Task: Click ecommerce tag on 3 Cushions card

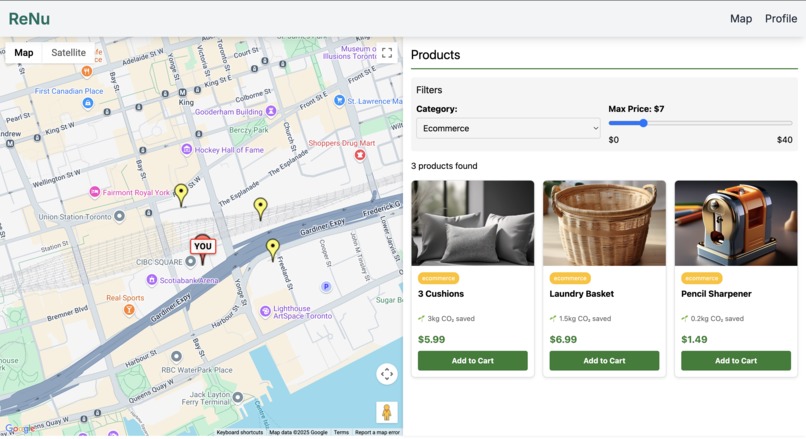Action: click(x=438, y=278)
